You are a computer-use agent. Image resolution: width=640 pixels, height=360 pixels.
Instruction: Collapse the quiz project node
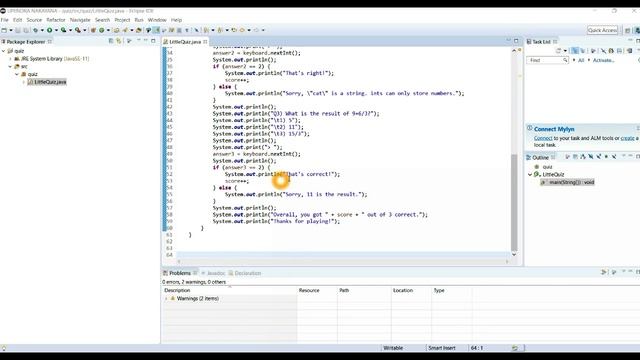4,51
